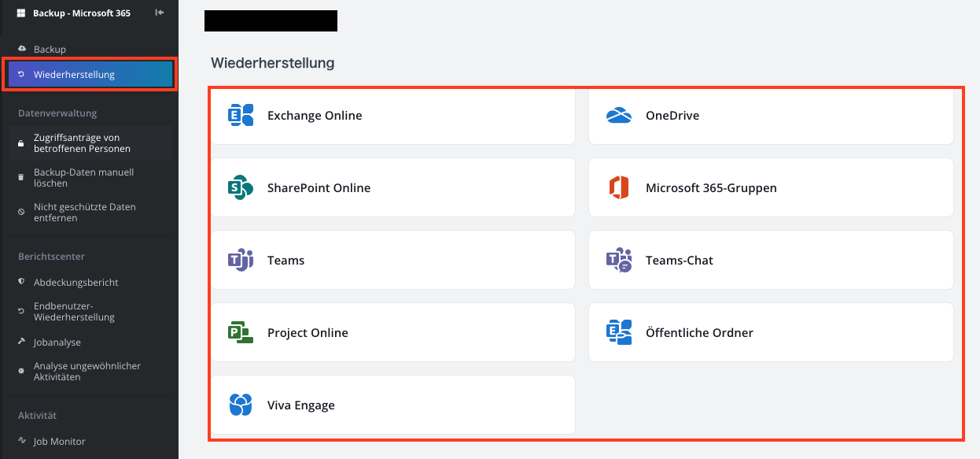The image size is (980, 459).
Task: Click the Exchange Online icon
Action: click(241, 116)
